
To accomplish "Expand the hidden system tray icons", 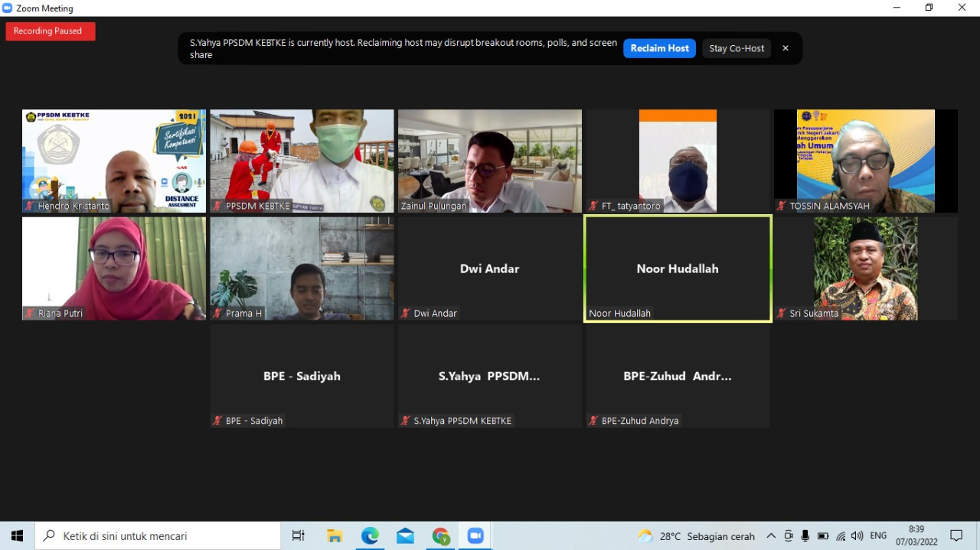I will pos(771,535).
